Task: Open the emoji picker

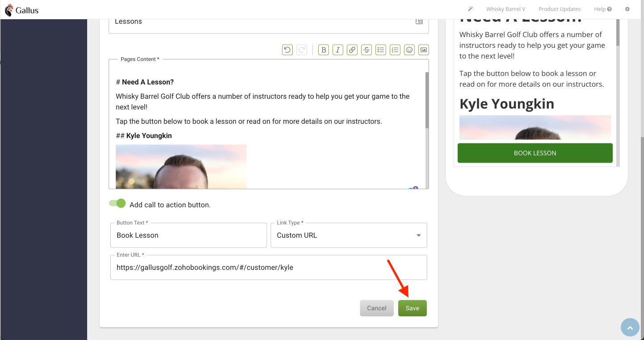Action: click(409, 50)
